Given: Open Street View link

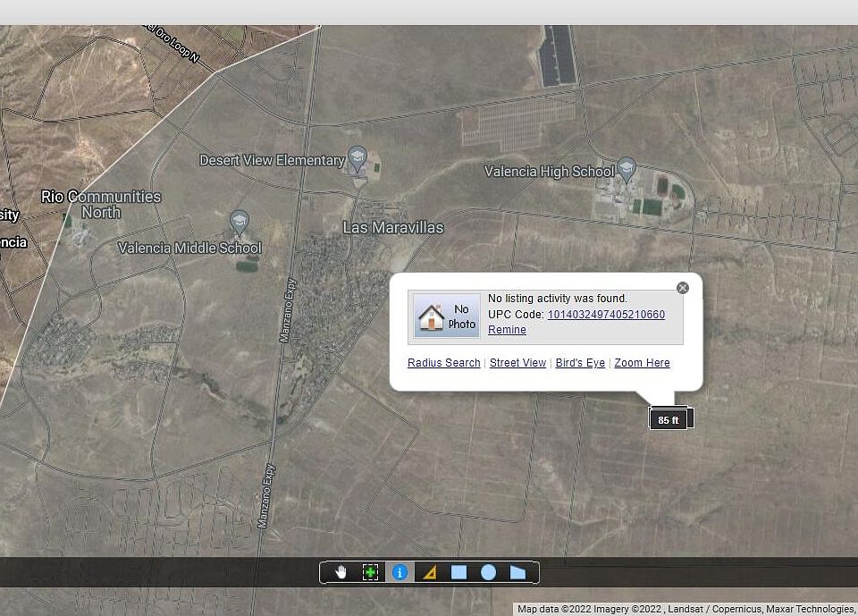Looking at the screenshot, I should [x=517, y=362].
